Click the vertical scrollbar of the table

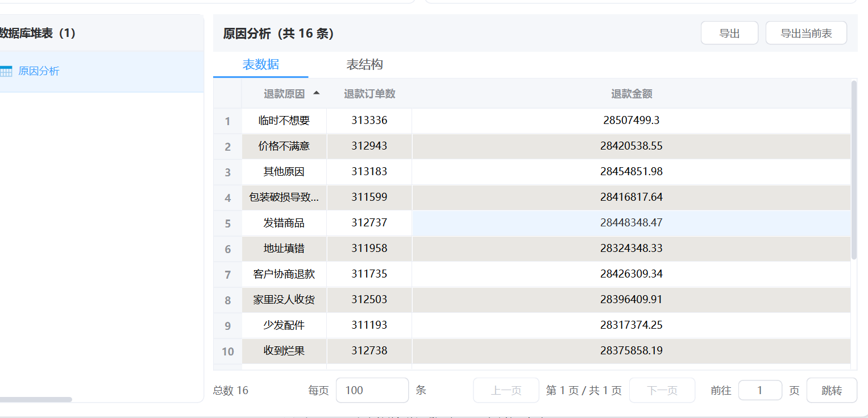[x=854, y=171]
